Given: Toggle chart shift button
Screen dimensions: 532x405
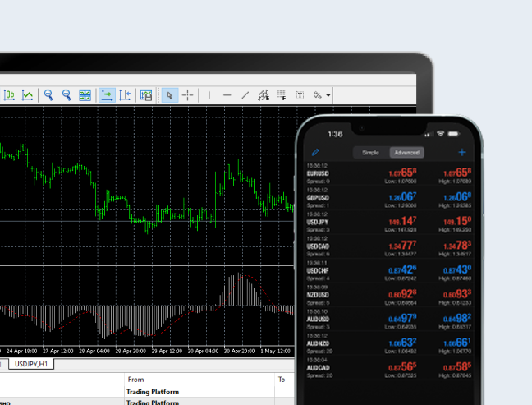Looking at the screenshot, I should tap(125, 95).
